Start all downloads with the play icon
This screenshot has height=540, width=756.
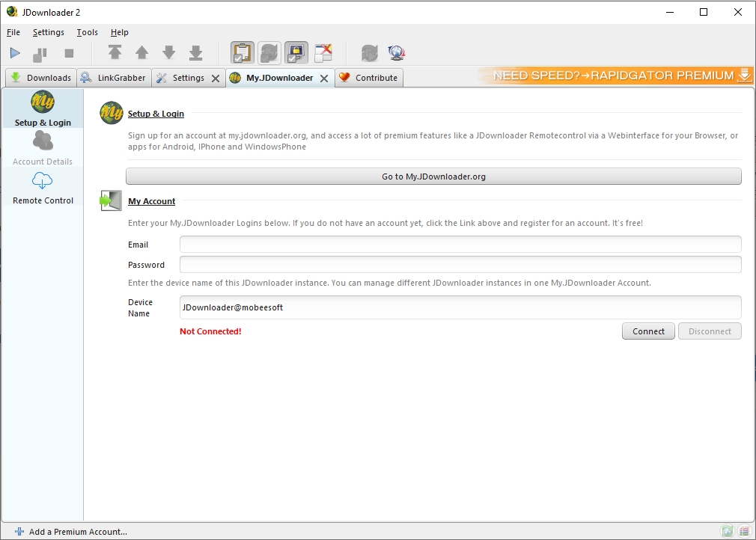click(15, 53)
